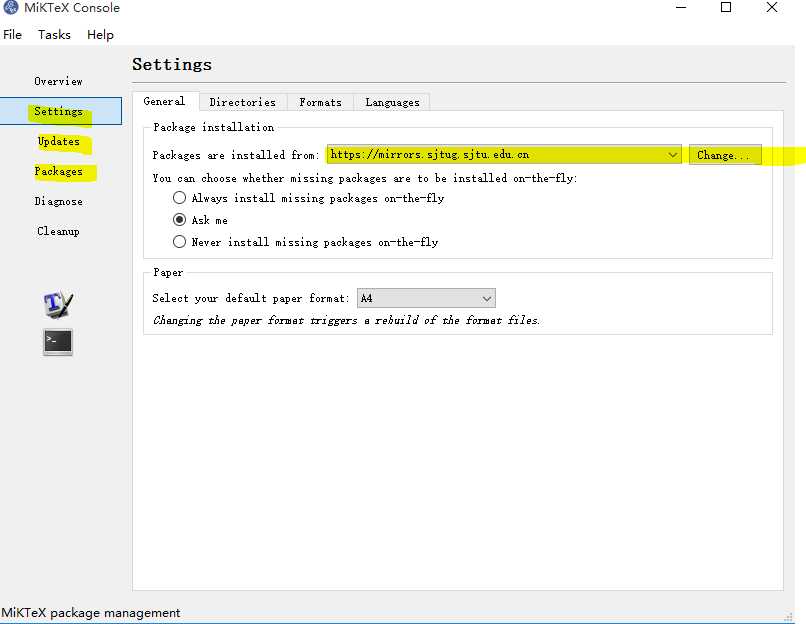The image size is (806, 624).
Task: Open the Packages page
Action: (x=58, y=171)
